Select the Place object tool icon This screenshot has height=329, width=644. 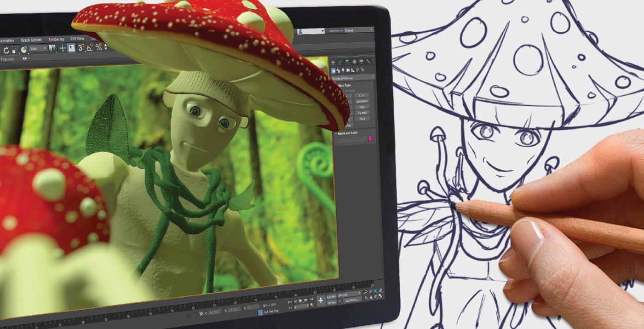point(24,49)
